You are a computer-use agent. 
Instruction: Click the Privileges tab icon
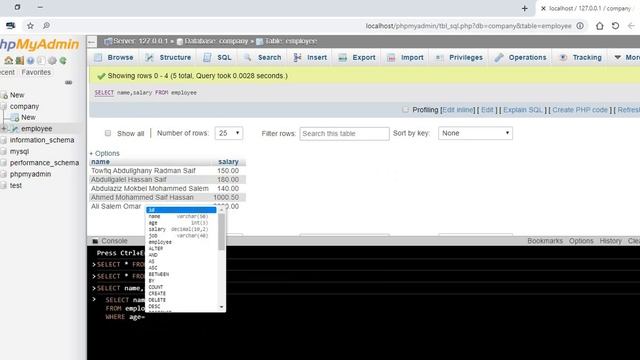439,58
